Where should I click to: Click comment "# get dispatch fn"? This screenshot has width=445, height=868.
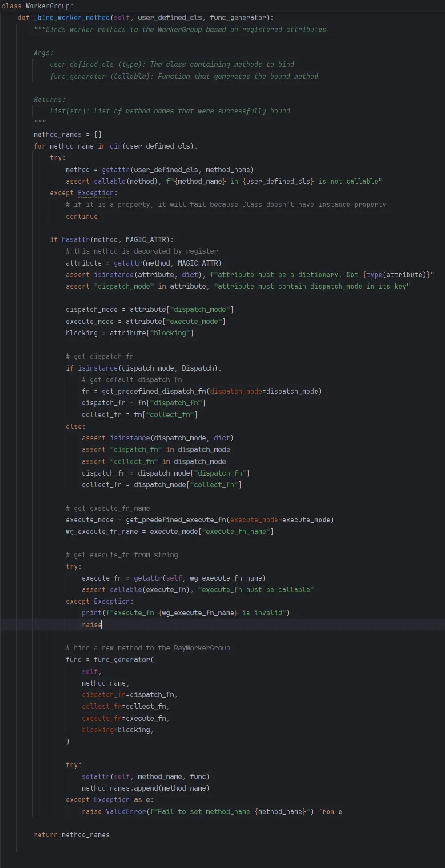[x=100, y=356]
